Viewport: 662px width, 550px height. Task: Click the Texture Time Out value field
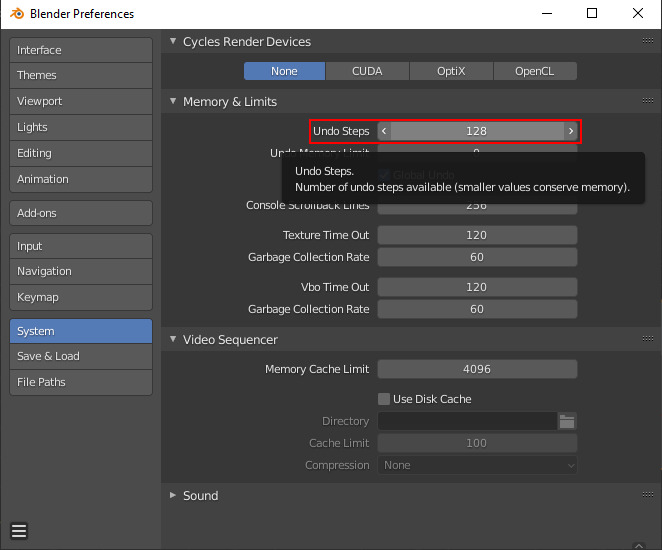[x=477, y=235]
